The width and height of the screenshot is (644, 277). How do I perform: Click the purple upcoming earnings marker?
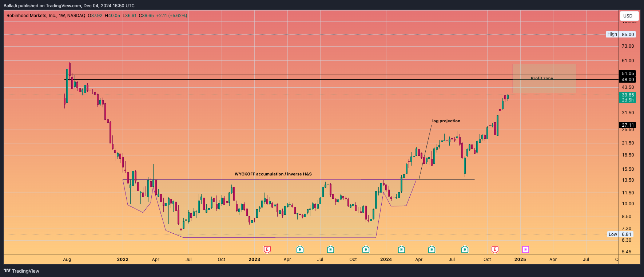pyautogui.click(x=525, y=249)
